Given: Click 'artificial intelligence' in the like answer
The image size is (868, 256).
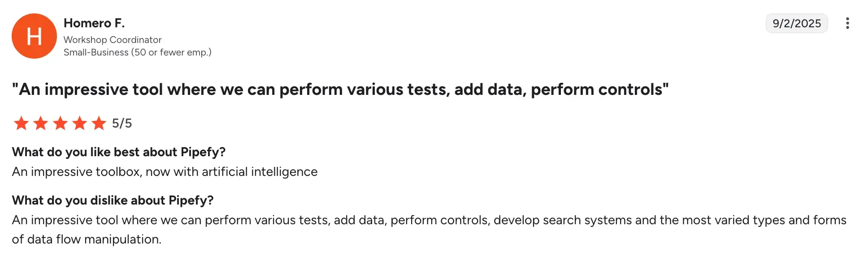Looking at the screenshot, I should pos(260,172).
